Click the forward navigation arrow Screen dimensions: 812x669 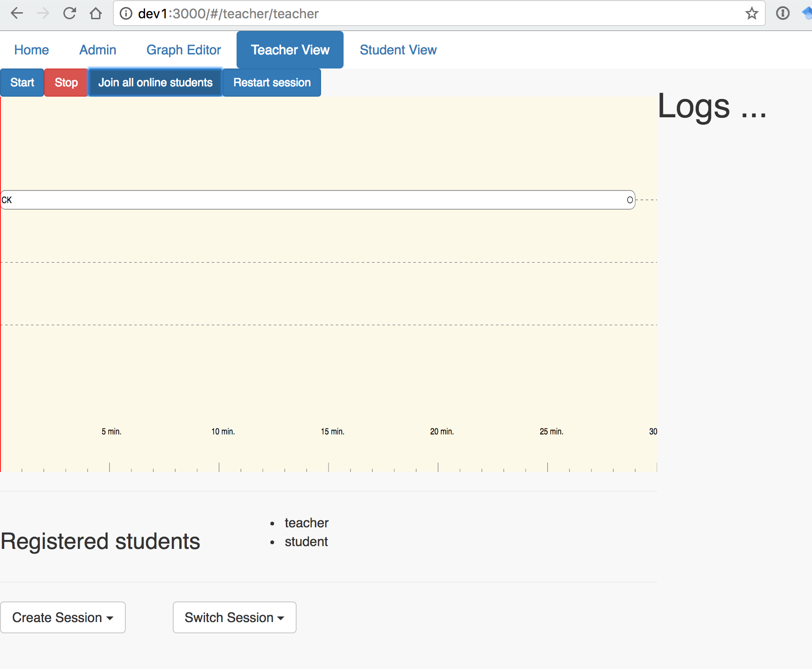click(x=43, y=13)
